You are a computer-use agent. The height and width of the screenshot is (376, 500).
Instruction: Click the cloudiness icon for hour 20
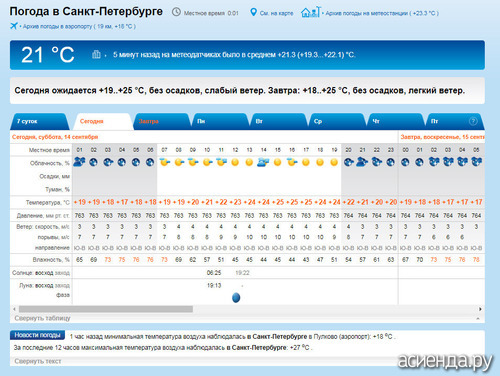[348, 162]
